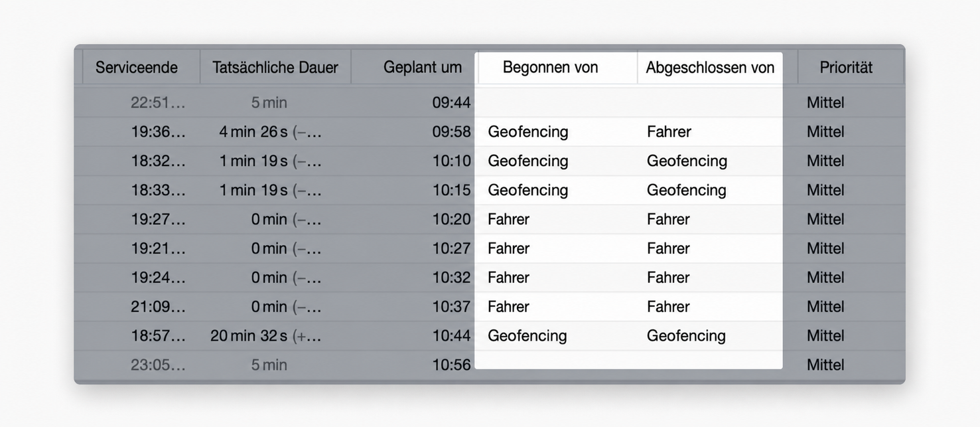Select planned time 10:27
The height and width of the screenshot is (427, 980).
point(451,248)
